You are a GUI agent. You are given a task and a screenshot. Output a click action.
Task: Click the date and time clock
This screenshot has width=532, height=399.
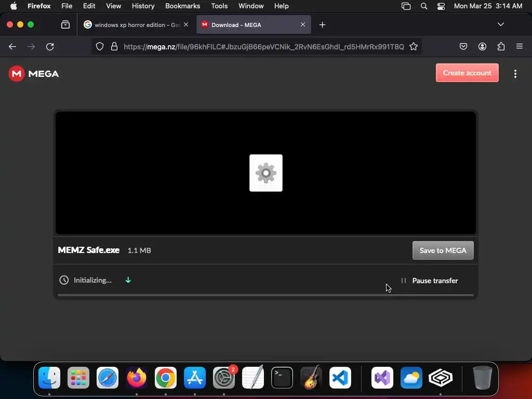coord(488,6)
